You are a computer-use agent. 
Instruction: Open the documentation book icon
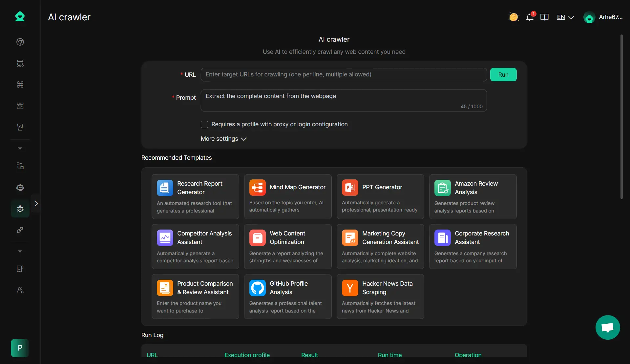[x=544, y=17]
